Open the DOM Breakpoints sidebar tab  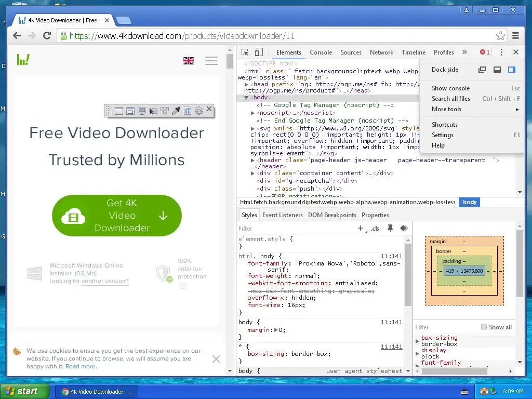pos(332,215)
